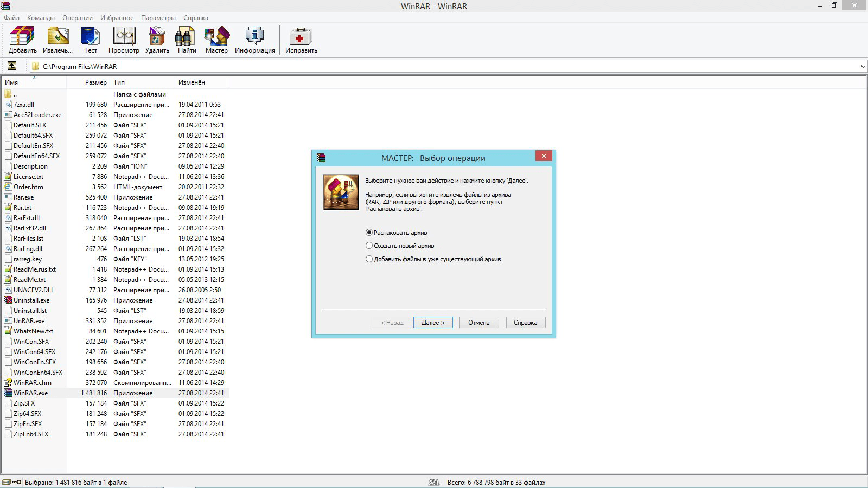
Task: Click the Uninstall.exe file icon
Action: tap(8, 300)
